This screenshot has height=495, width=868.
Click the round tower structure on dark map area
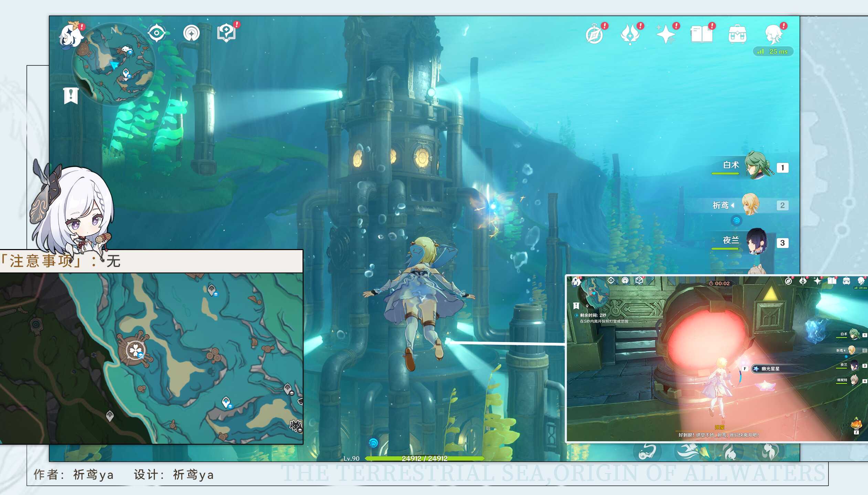point(36,324)
